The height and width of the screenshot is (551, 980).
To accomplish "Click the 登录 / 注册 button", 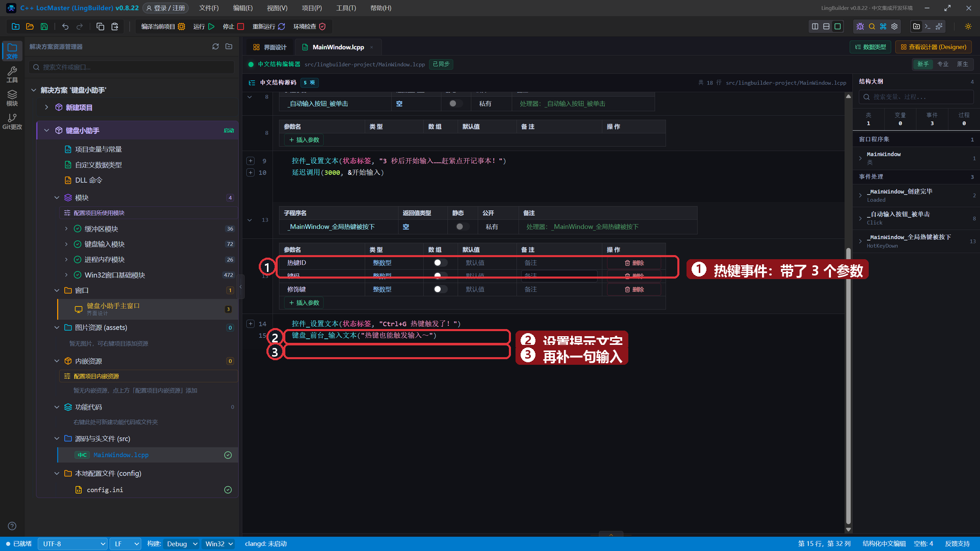I will pos(165,8).
